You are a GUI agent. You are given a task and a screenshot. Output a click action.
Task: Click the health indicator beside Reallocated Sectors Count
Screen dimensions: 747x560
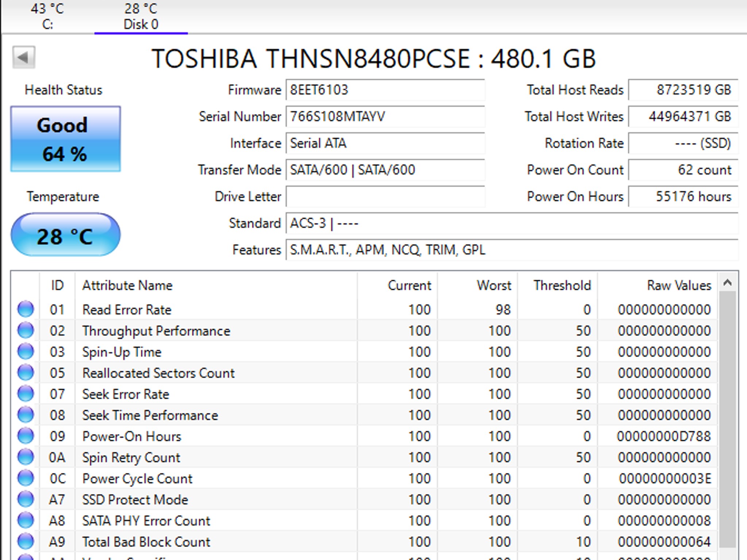coord(26,373)
